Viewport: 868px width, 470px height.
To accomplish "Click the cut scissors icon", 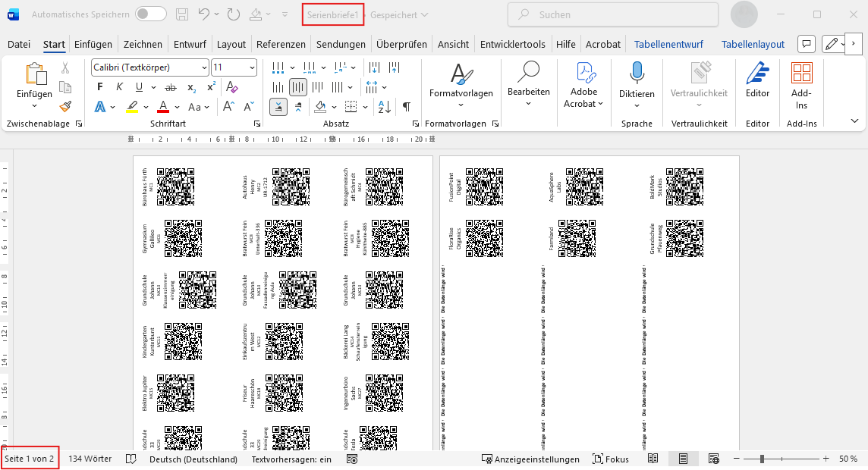I will click(65, 68).
